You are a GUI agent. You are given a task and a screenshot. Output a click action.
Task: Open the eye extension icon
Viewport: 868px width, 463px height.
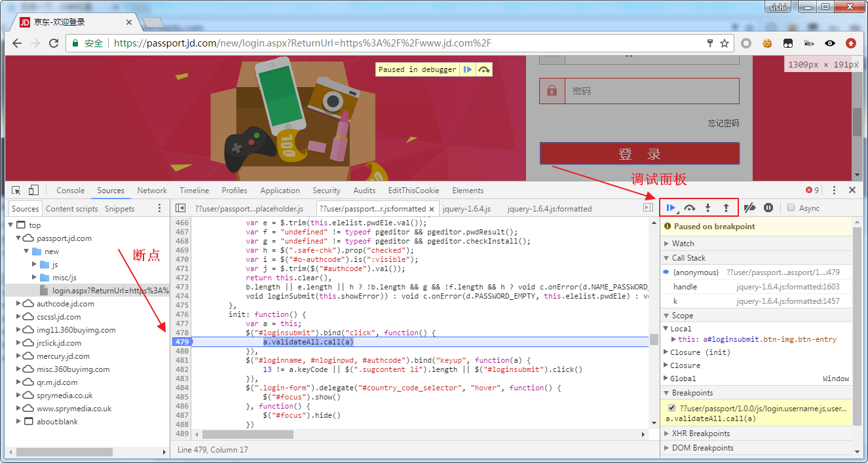[830, 43]
